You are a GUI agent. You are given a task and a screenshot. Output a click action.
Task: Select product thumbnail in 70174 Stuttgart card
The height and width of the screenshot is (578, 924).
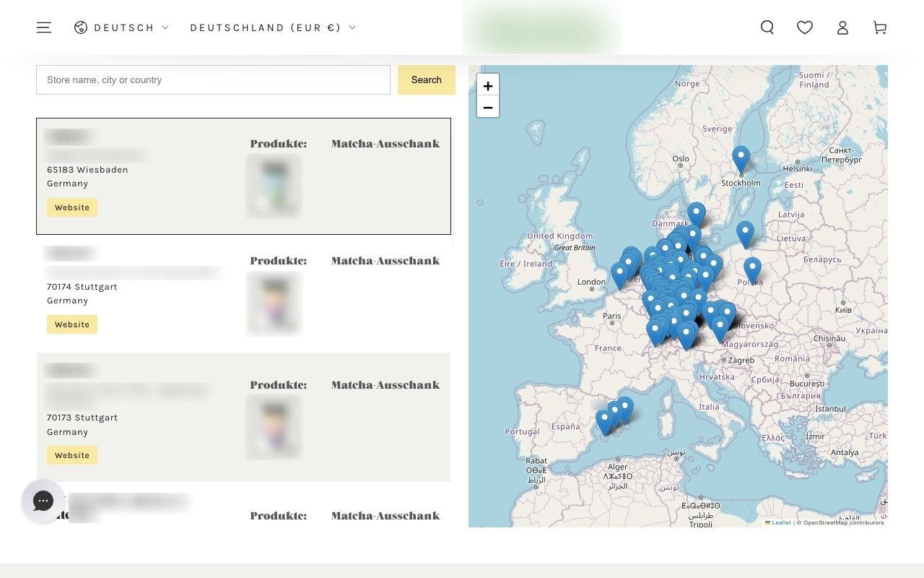(274, 303)
